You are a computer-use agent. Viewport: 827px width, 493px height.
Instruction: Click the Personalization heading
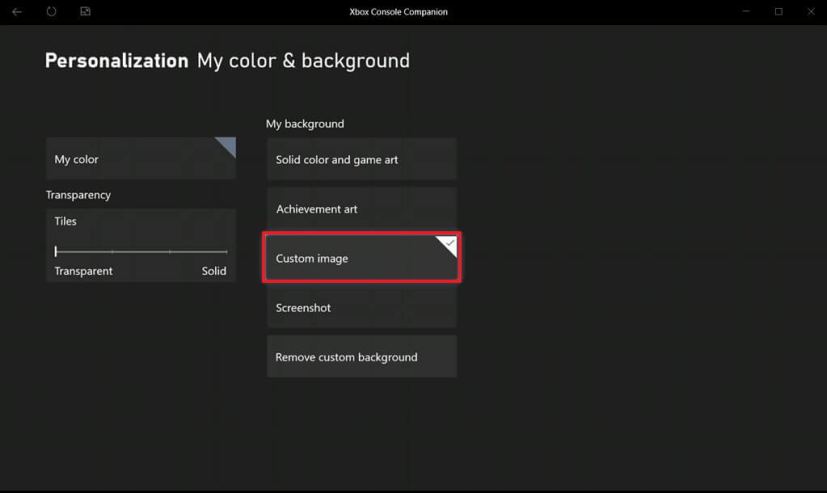[x=117, y=61]
